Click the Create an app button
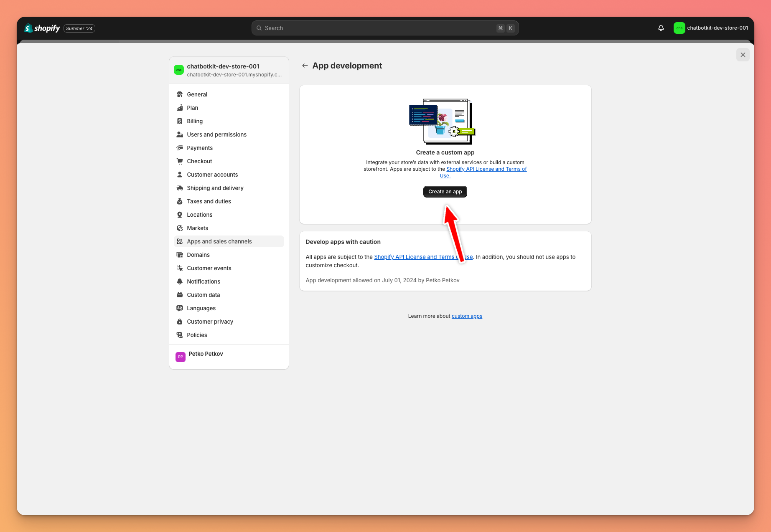Image resolution: width=771 pixels, height=532 pixels. coord(445,192)
